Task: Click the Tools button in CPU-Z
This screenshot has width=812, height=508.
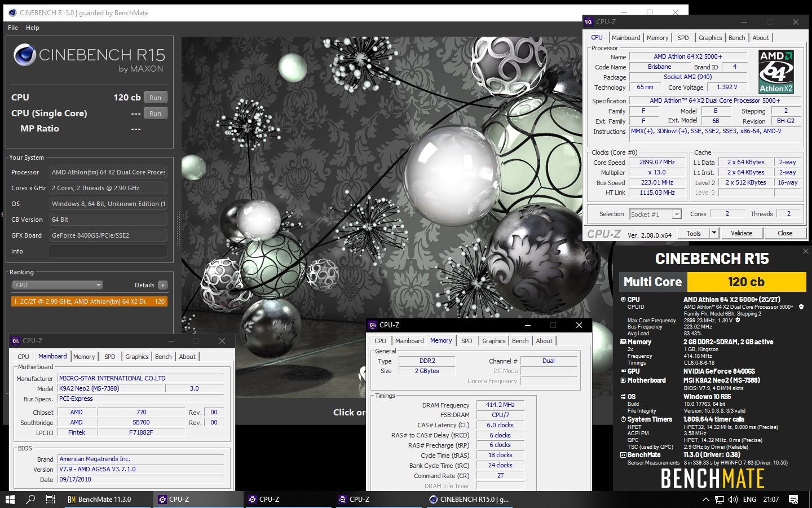Action: pyautogui.click(x=694, y=233)
